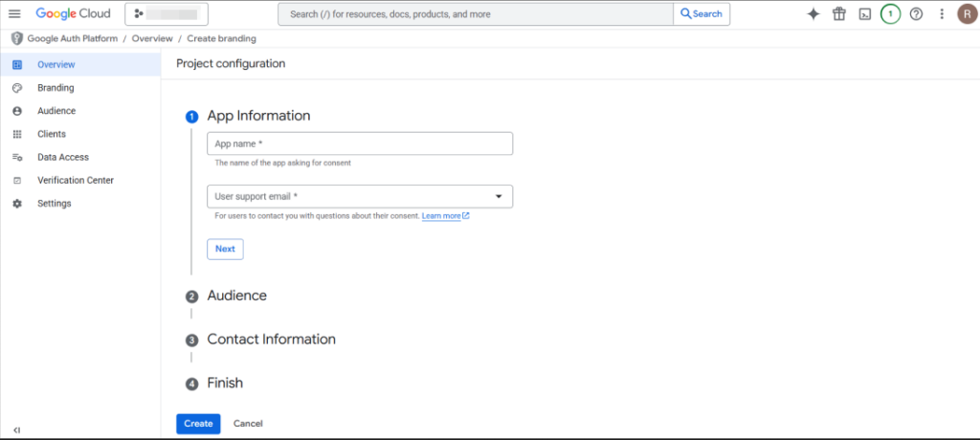
Task: Open notifications badge showing 1
Action: (890, 13)
